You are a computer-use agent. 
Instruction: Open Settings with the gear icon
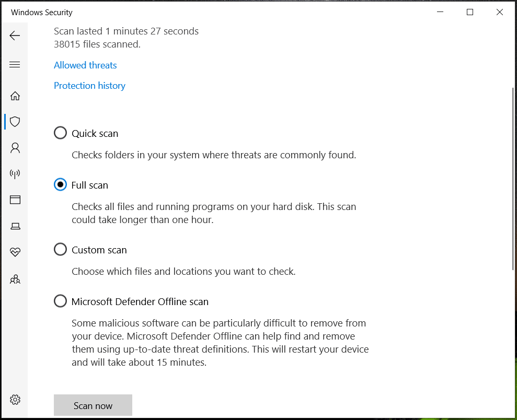click(x=15, y=399)
